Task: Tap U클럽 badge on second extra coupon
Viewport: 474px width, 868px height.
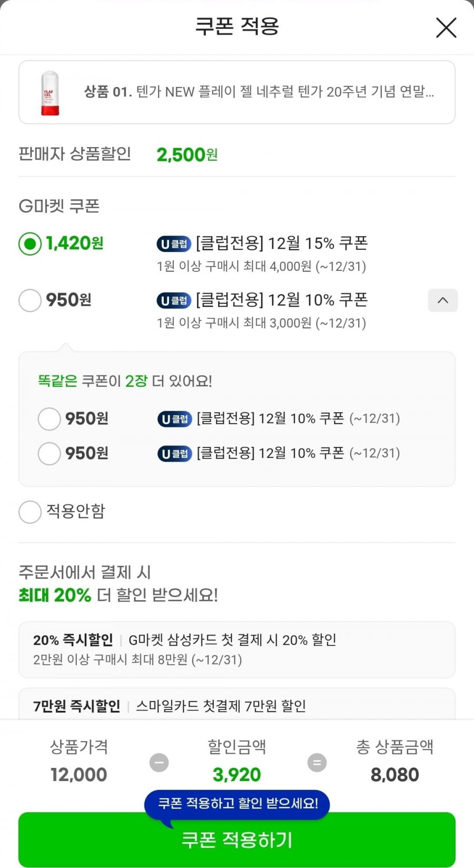Action: tap(174, 454)
